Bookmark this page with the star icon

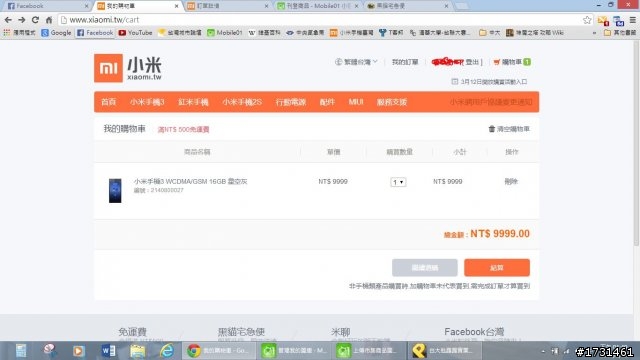click(587, 20)
